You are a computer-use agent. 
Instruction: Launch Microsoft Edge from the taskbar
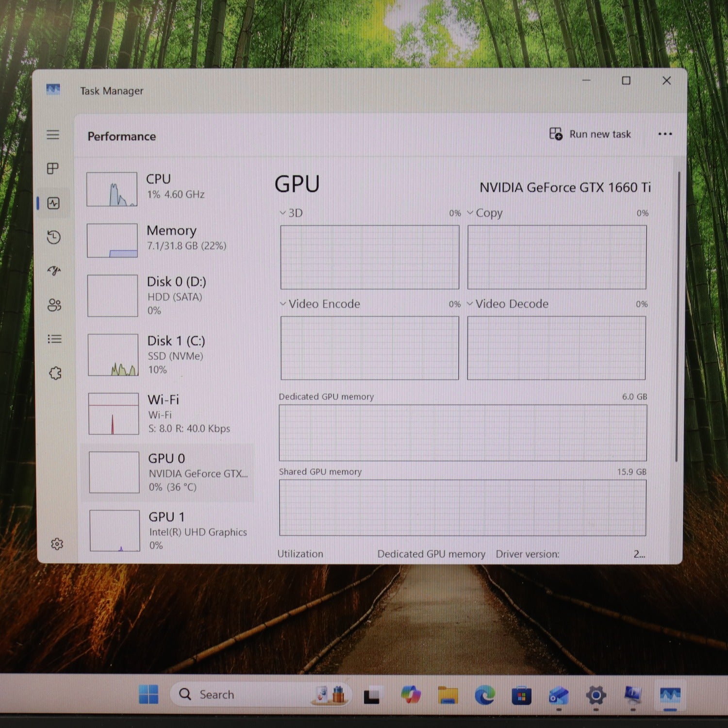(485, 695)
